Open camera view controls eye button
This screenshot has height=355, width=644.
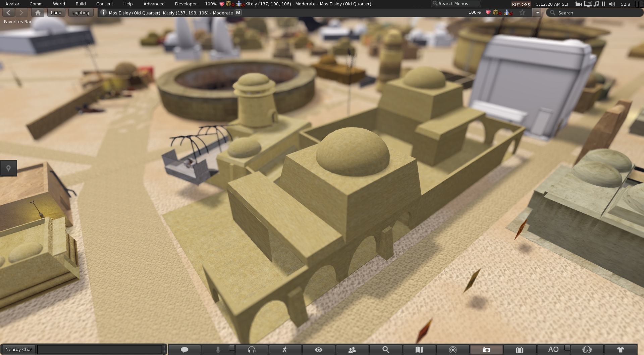coord(319,350)
